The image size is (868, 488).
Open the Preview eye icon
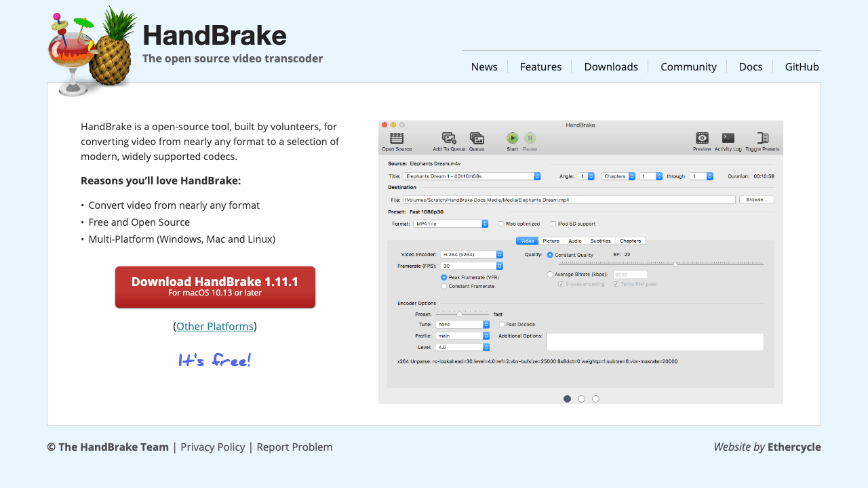pos(703,138)
